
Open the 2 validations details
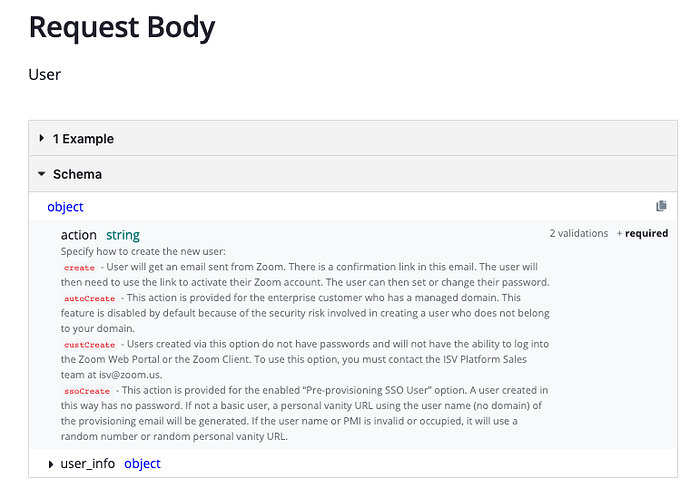click(578, 233)
